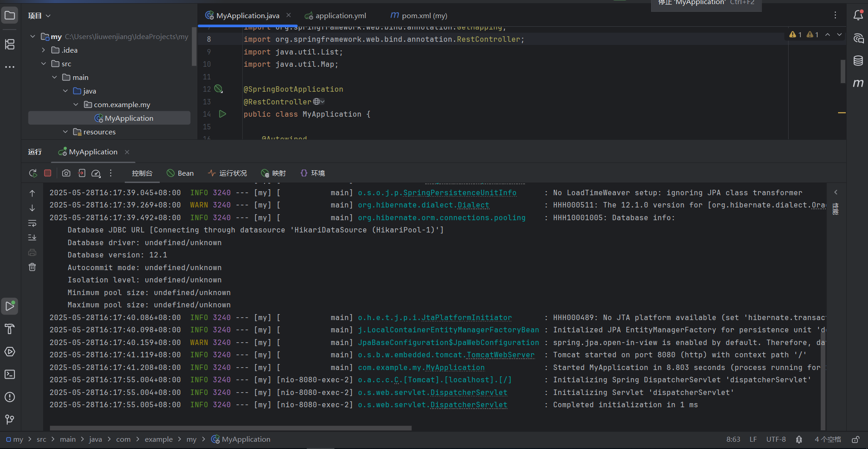The image size is (868, 449).
Task: Collapse the com.example.my package
Action: tap(76, 104)
